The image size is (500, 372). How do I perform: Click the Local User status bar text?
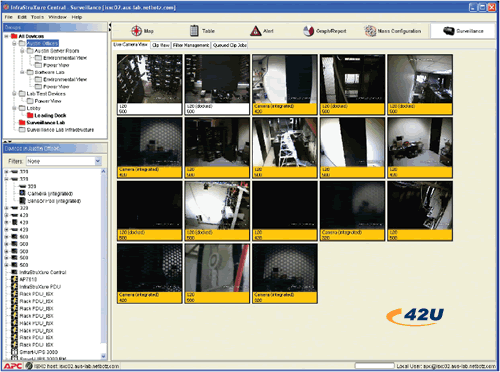click(x=446, y=366)
